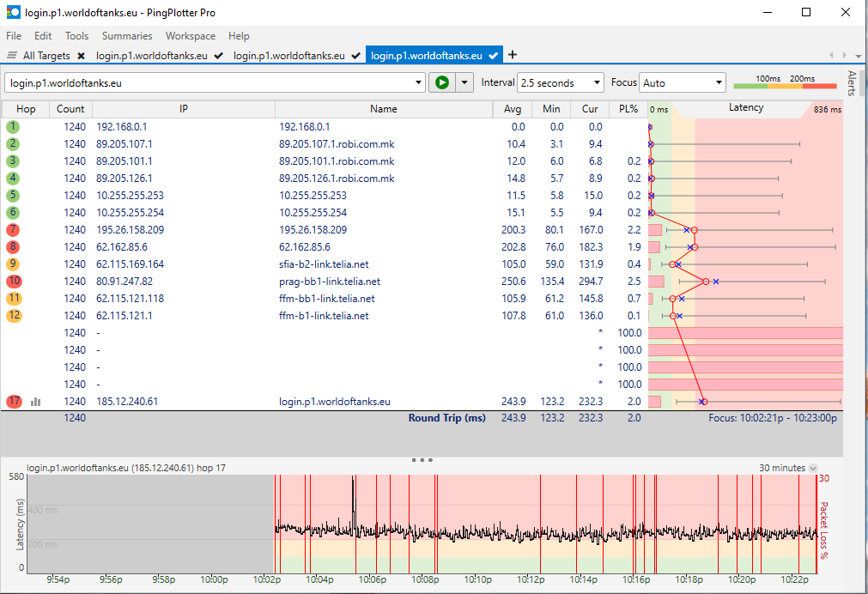Click the hop 5 number icon
Viewport: 868px width, 594px height.
(x=13, y=196)
